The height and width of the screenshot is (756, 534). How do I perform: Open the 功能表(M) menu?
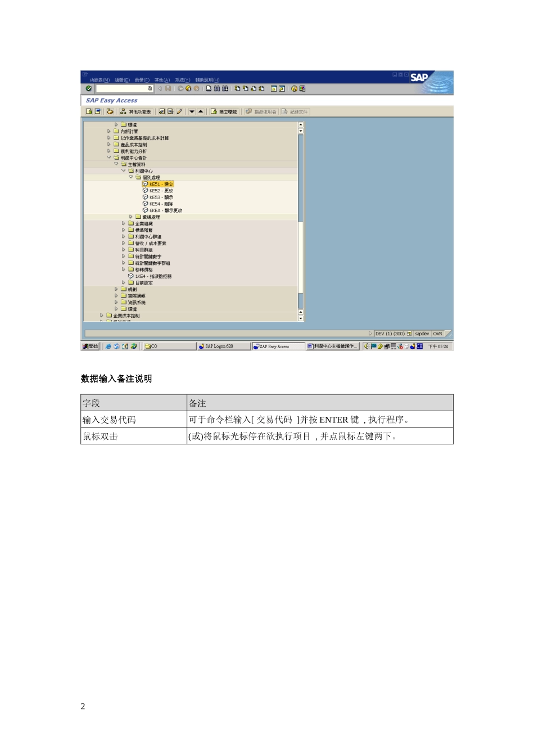pyautogui.click(x=99, y=80)
